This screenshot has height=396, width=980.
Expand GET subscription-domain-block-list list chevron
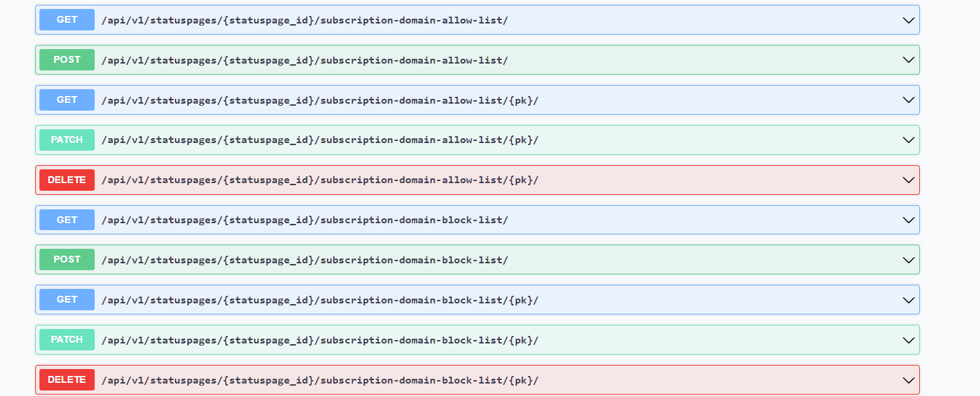click(909, 220)
